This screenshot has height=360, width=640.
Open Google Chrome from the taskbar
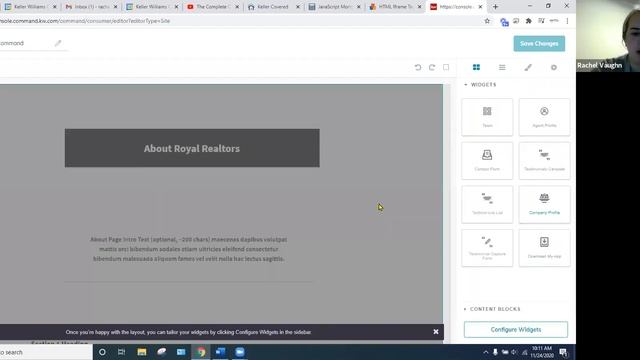(201, 352)
